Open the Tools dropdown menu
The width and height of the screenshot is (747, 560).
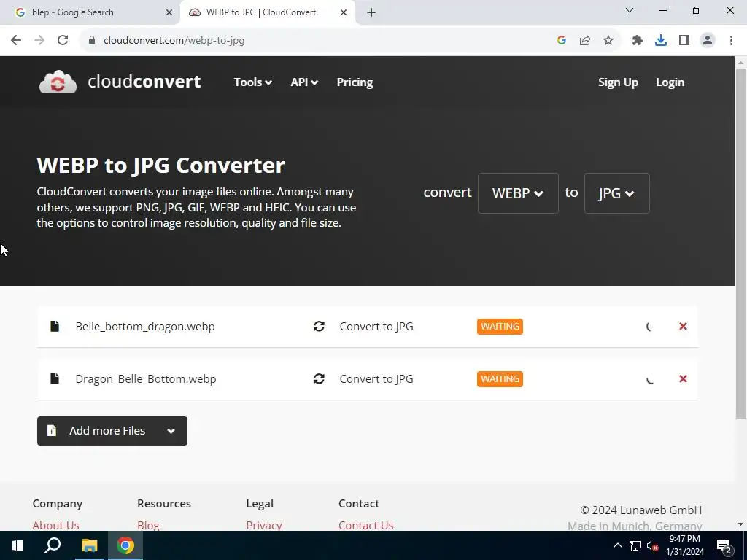click(x=252, y=82)
